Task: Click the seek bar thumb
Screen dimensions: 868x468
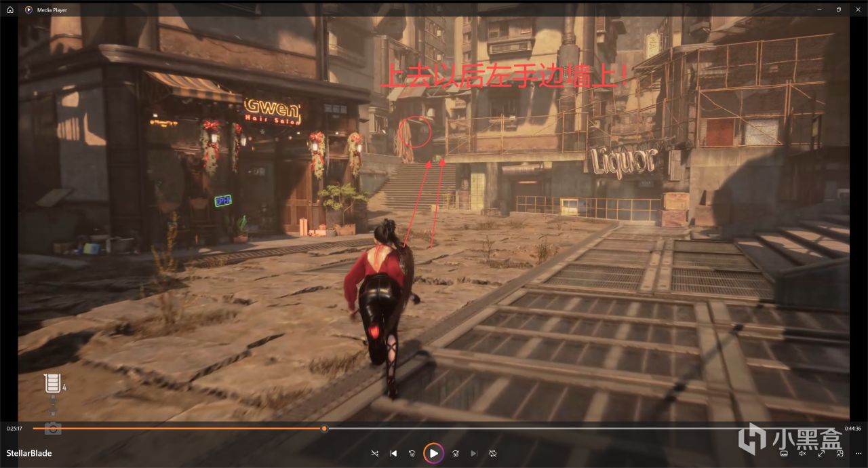Action: [x=324, y=429]
